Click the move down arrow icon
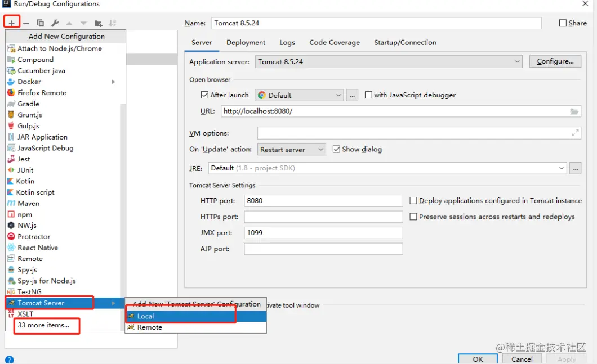Screen dimensions: 597x364 83,23
